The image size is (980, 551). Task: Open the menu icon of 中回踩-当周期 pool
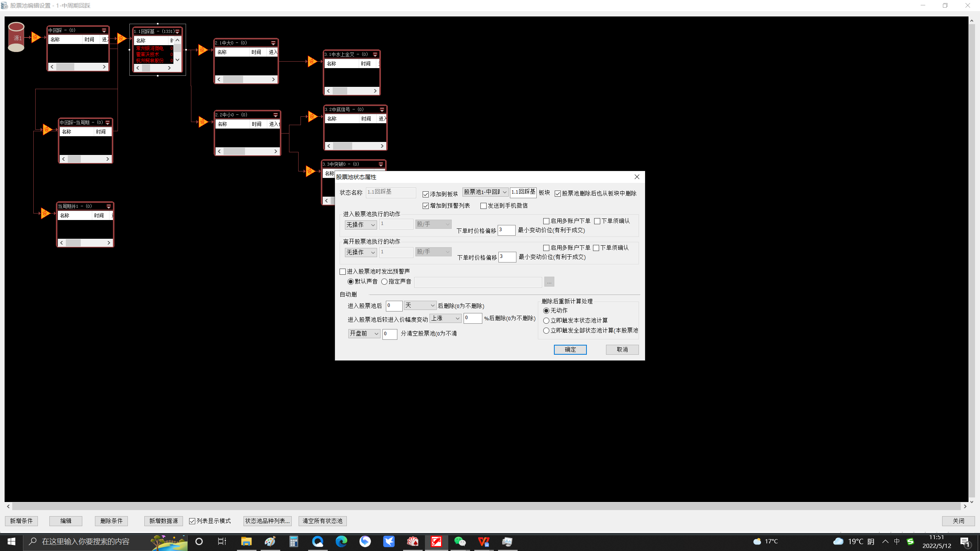coord(108,122)
